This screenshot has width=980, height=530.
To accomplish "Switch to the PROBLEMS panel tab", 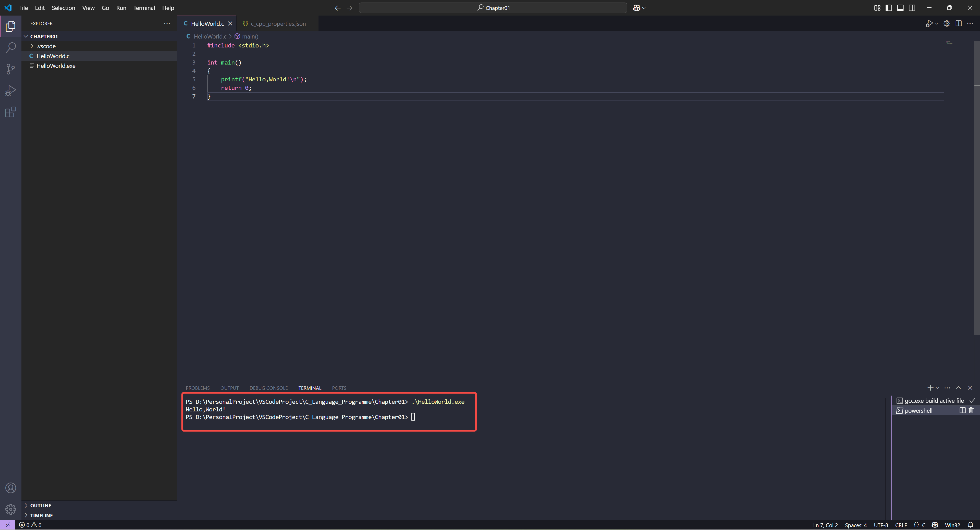I will (x=198, y=388).
